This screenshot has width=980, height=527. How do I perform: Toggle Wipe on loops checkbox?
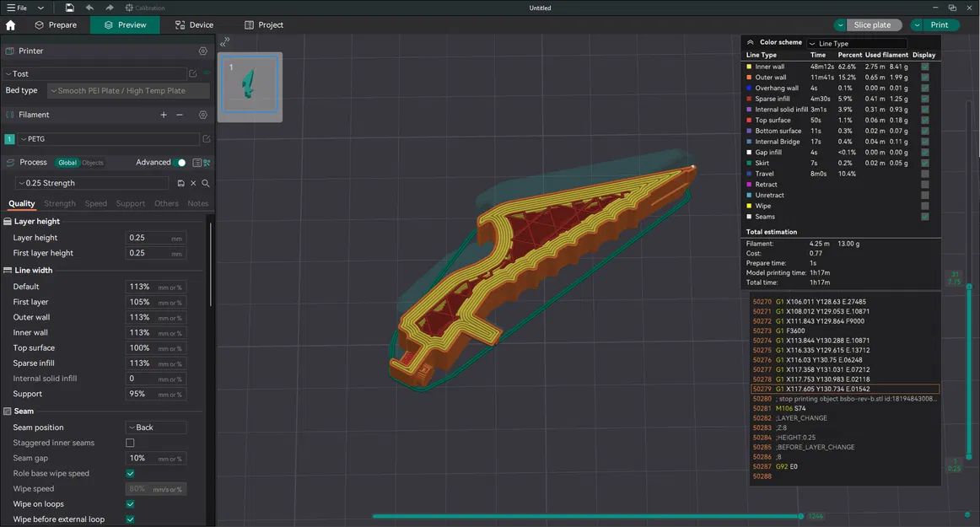130,504
